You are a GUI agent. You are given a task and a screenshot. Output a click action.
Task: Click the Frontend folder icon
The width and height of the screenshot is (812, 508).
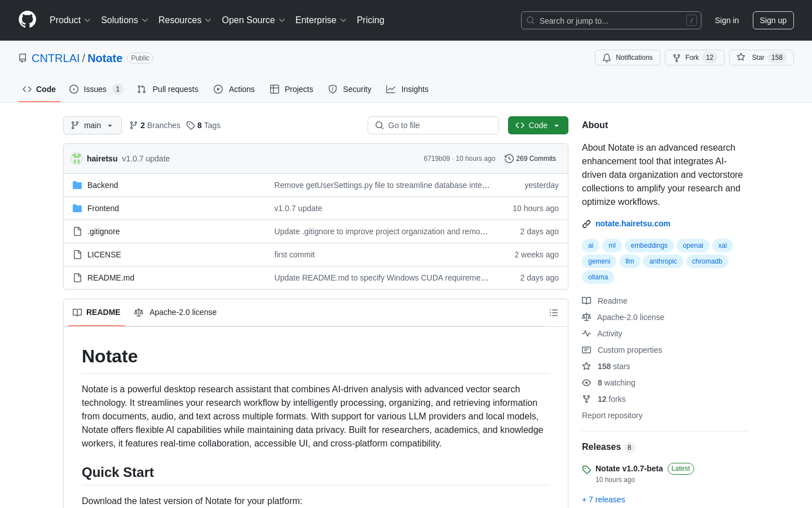77,208
